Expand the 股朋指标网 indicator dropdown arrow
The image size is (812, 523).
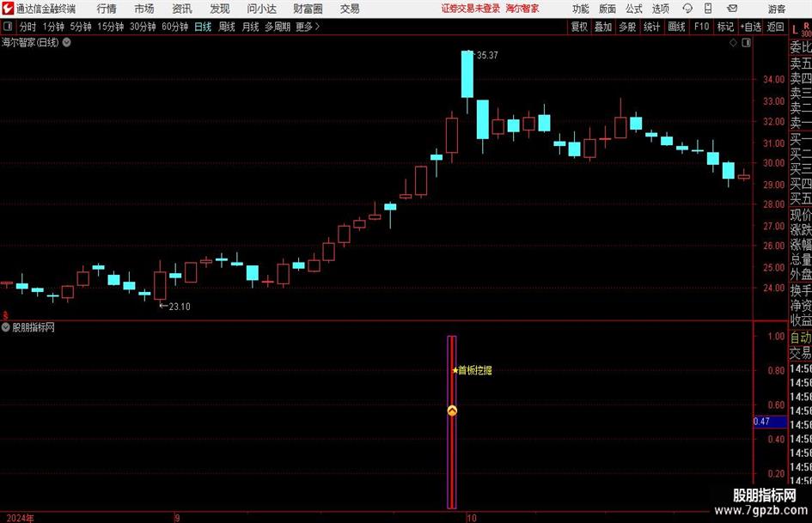[6, 327]
